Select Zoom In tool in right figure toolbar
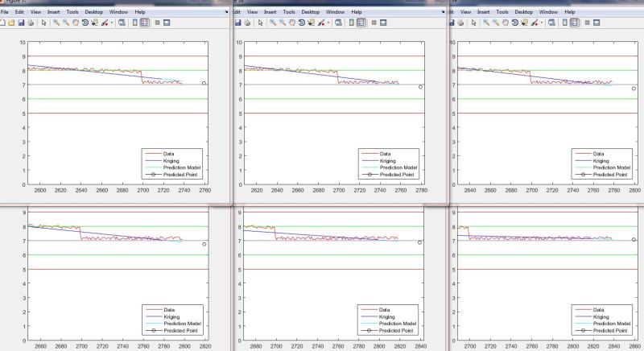 [486, 23]
